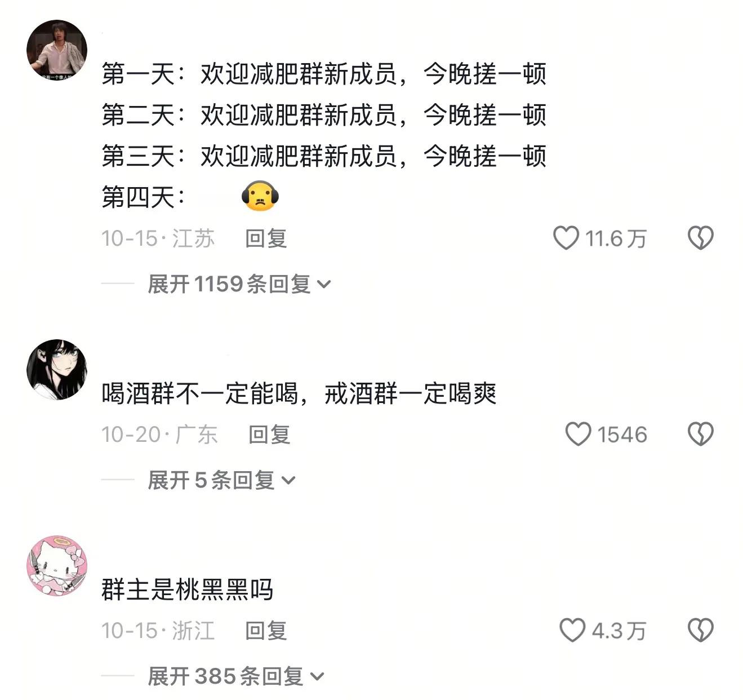This screenshot has height=700, width=743.
Task: Reply to the 广东 commenter
Action: pos(269,435)
